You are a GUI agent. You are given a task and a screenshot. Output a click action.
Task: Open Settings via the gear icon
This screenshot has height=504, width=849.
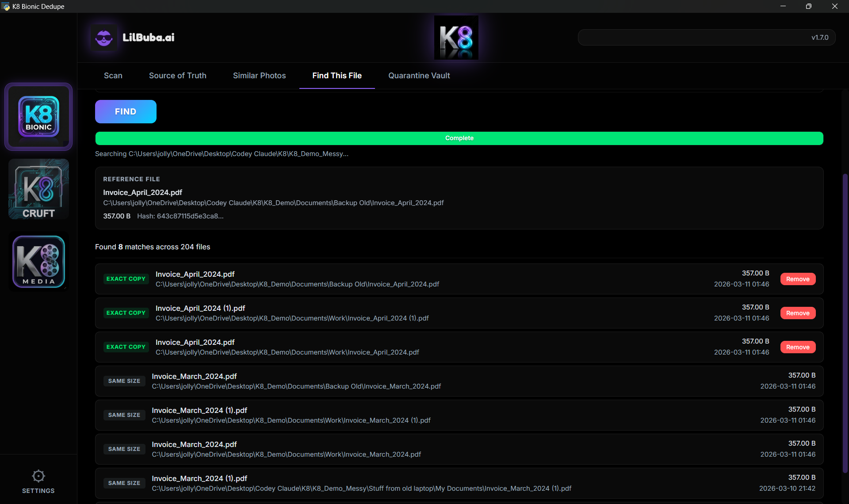tap(38, 476)
